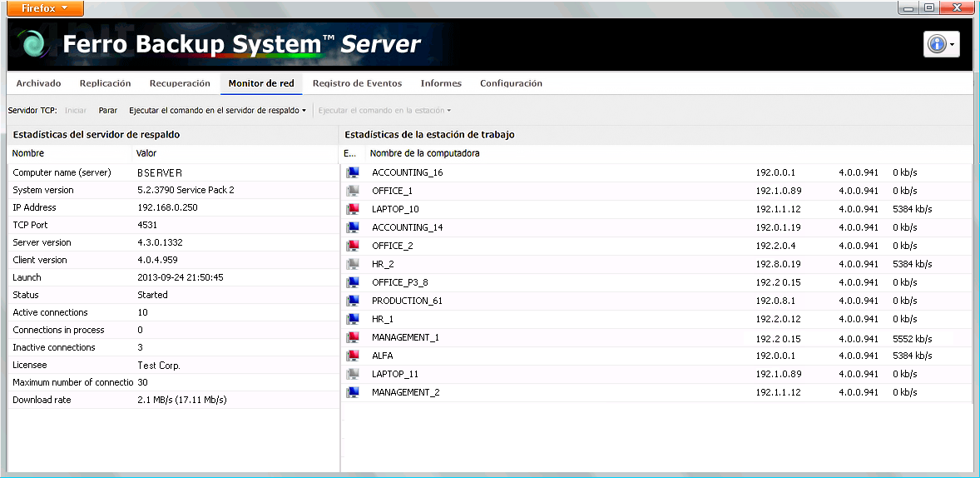980x478 pixels.
Task: Select the MANAGEMENT_2 workstation row
Action: tap(405, 392)
